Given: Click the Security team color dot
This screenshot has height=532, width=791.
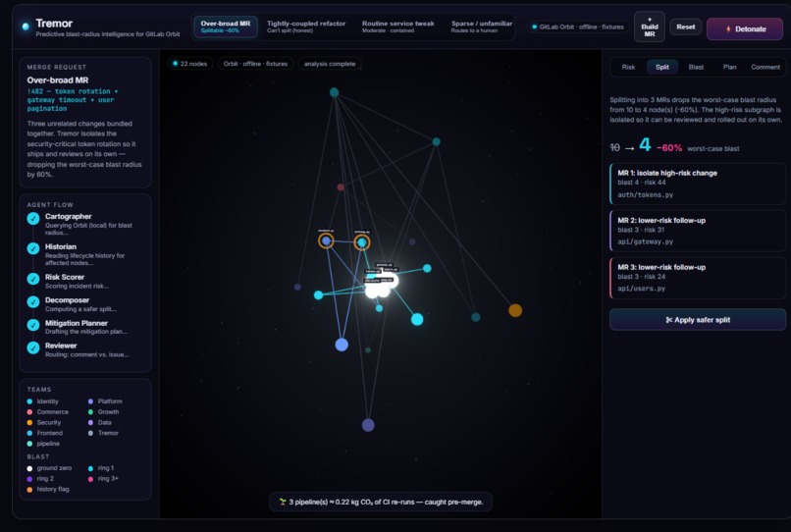Looking at the screenshot, I should pyautogui.click(x=29, y=422).
